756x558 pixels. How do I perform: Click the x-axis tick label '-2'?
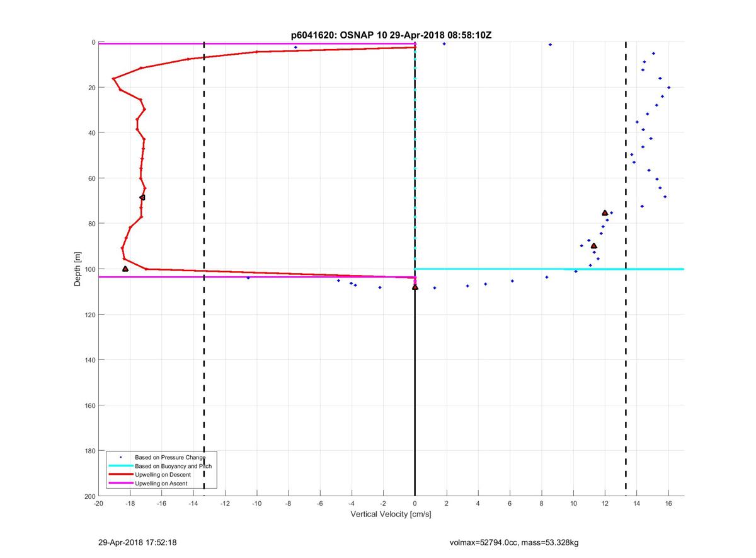[383, 504]
